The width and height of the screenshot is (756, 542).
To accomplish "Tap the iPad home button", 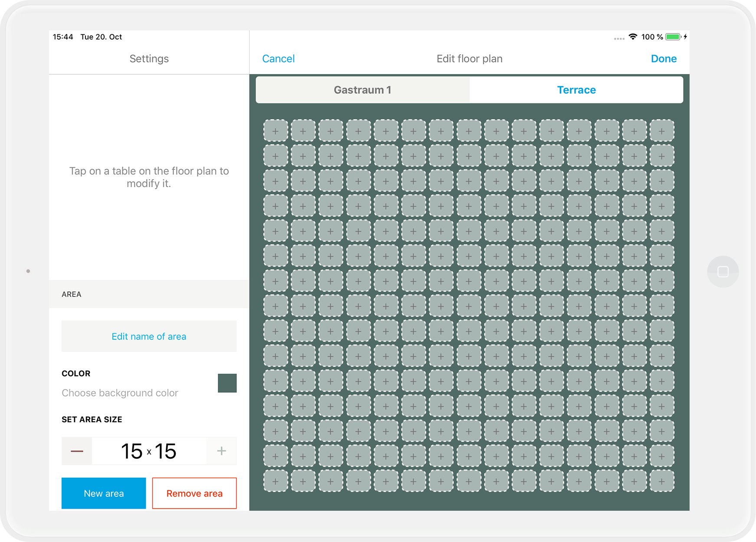I will pyautogui.click(x=723, y=272).
